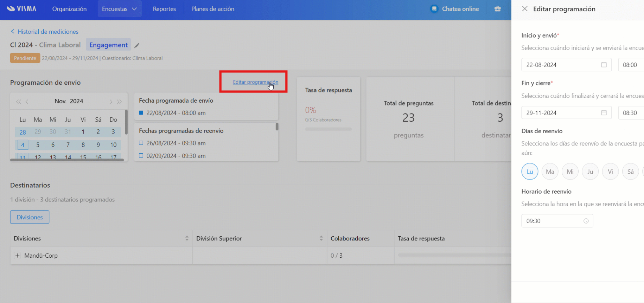Image resolution: width=644 pixels, height=303 pixels.
Task: Open calendar icon for end date 29-11-2024
Action: pyautogui.click(x=604, y=113)
